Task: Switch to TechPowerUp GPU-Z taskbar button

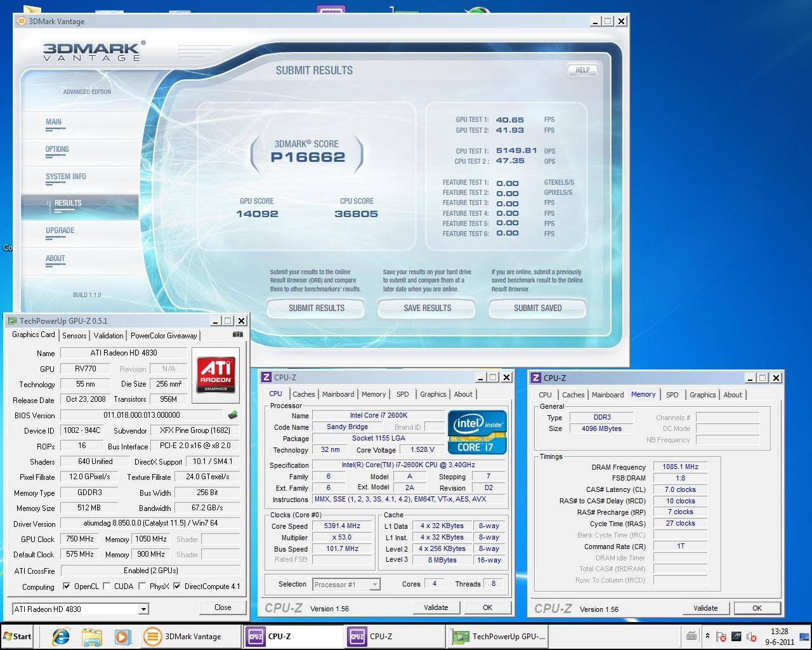Action: [x=497, y=637]
